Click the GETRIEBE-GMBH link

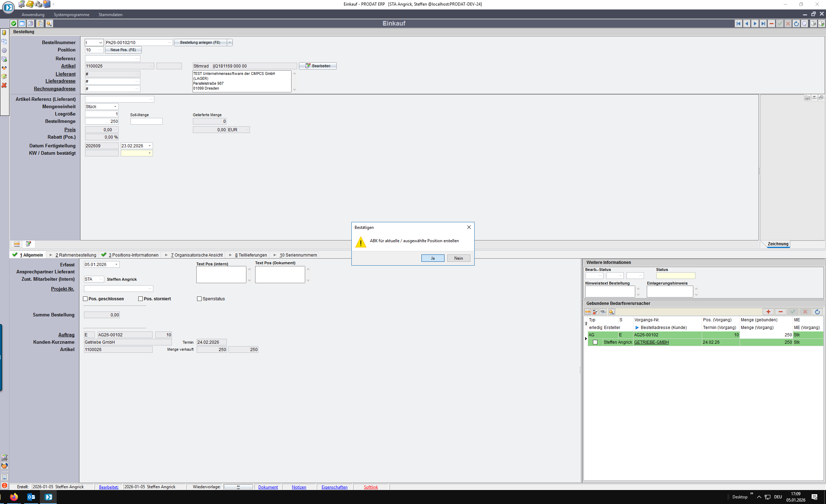651,342
